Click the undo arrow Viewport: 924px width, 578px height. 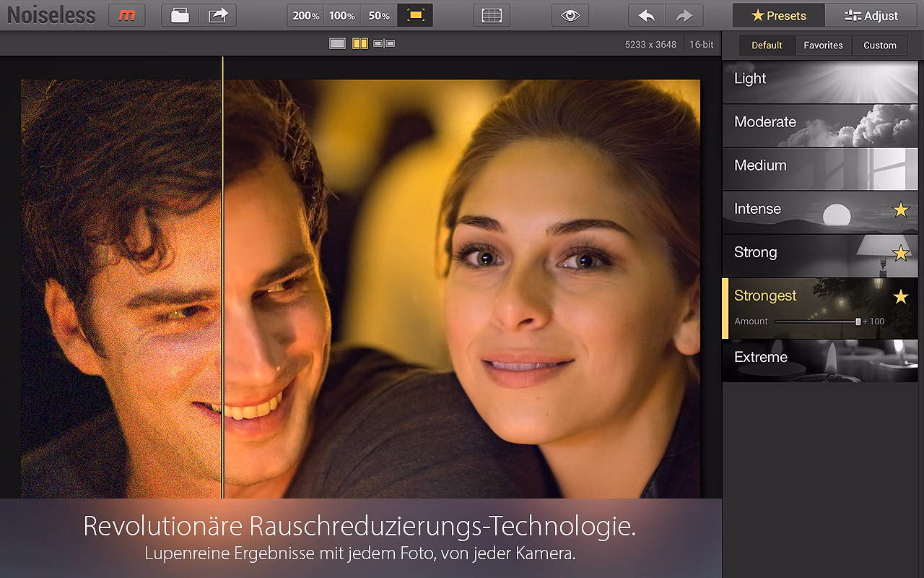pyautogui.click(x=646, y=15)
